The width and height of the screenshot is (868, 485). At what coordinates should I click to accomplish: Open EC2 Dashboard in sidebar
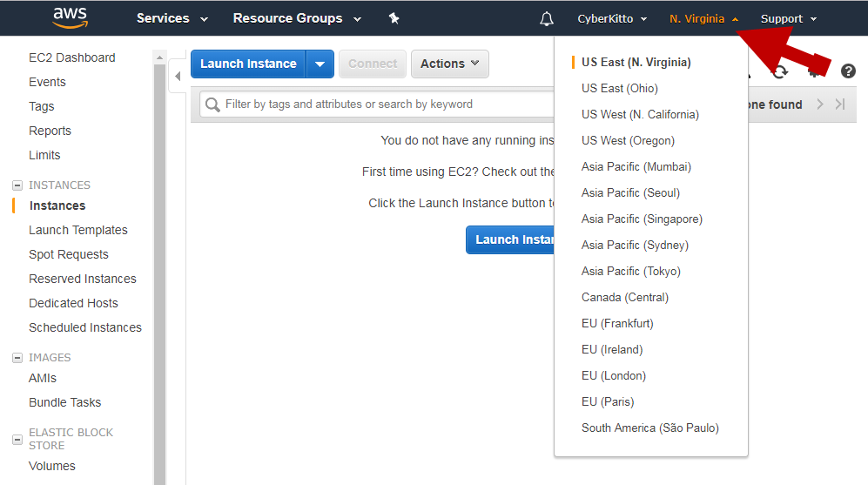[72, 57]
